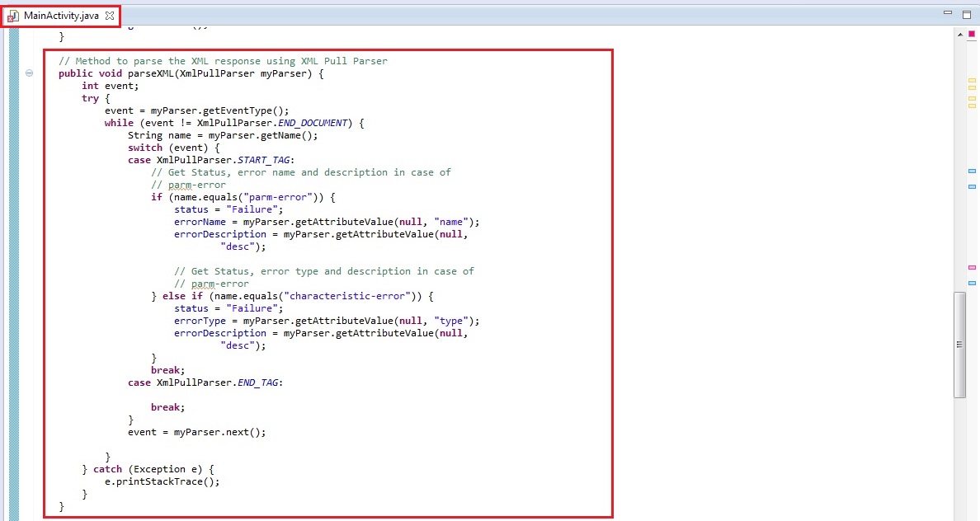
Task: Minimize the editor area
Action: (x=946, y=14)
